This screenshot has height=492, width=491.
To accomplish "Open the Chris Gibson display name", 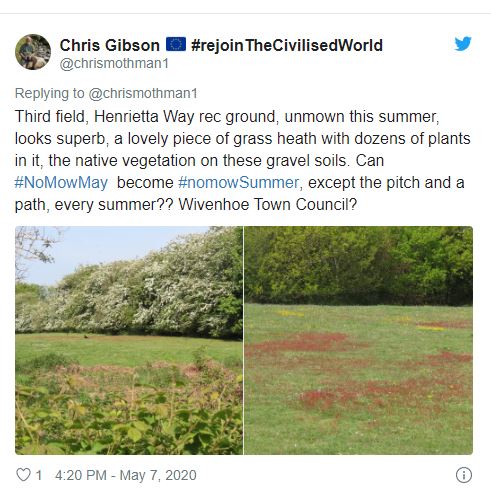I will tap(110, 45).
